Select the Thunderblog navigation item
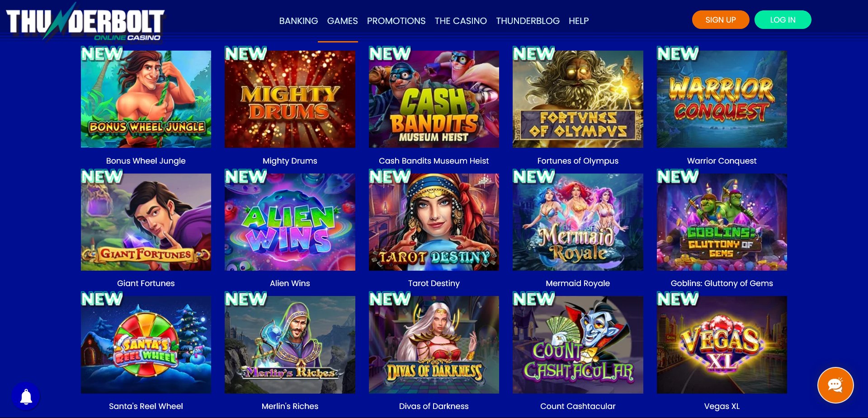The width and height of the screenshot is (868, 418). coord(528,21)
